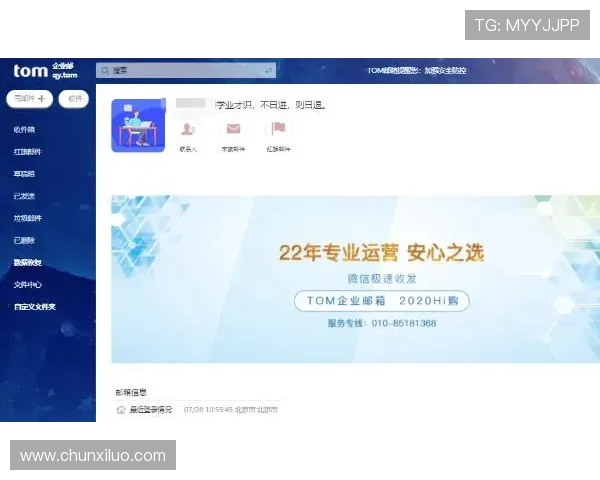Open the TOM邮箱提醒 安全防控 notice link

(x=417, y=70)
